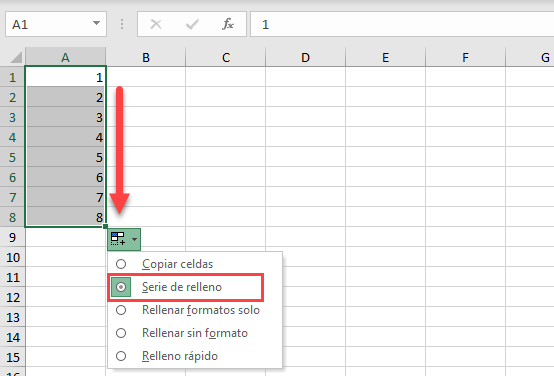Select the Rellenar formatos solo radio option
554x376 pixels.
(121, 310)
